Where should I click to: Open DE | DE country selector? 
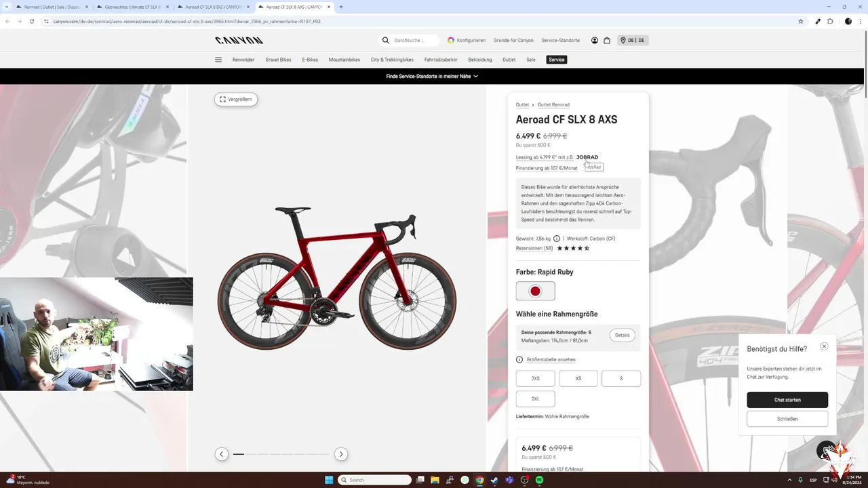(633, 40)
